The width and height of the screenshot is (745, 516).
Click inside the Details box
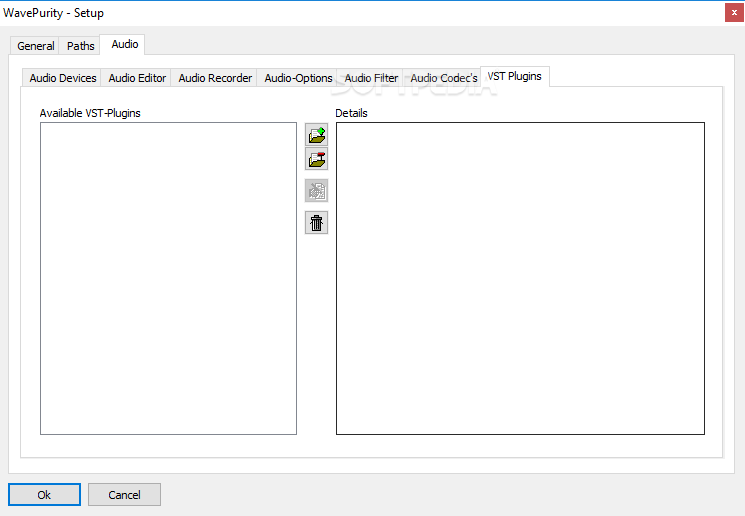[x=520, y=278]
